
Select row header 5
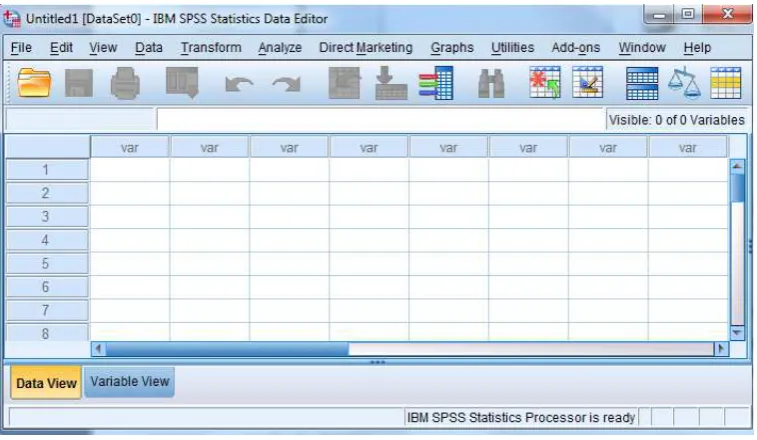tap(47, 264)
